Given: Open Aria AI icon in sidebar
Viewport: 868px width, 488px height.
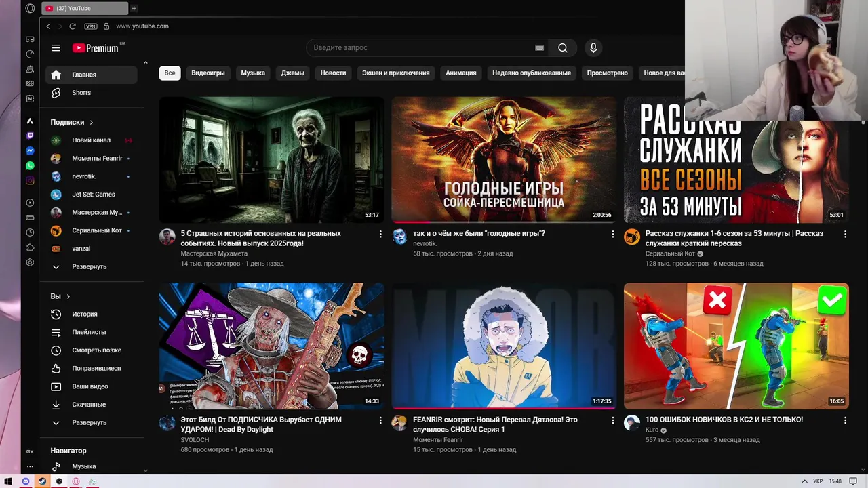Looking at the screenshot, I should (30, 121).
